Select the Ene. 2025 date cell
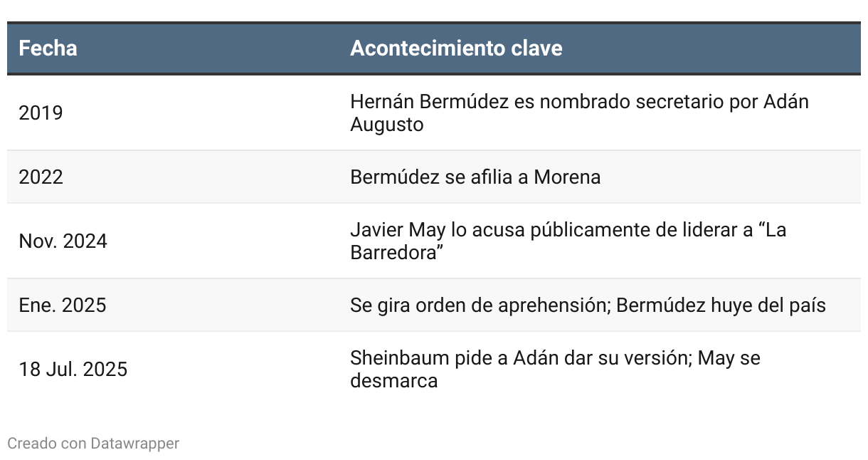868x460 pixels. click(x=62, y=305)
